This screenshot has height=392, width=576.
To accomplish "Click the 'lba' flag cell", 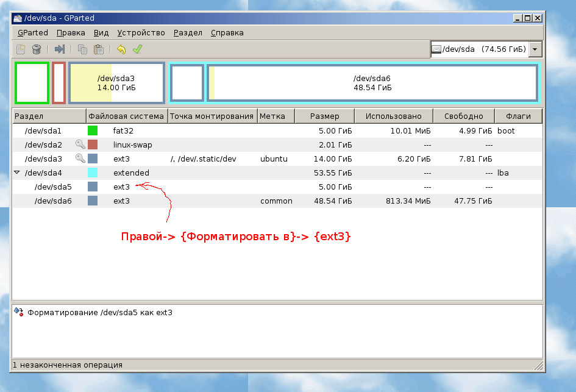I will point(503,173).
